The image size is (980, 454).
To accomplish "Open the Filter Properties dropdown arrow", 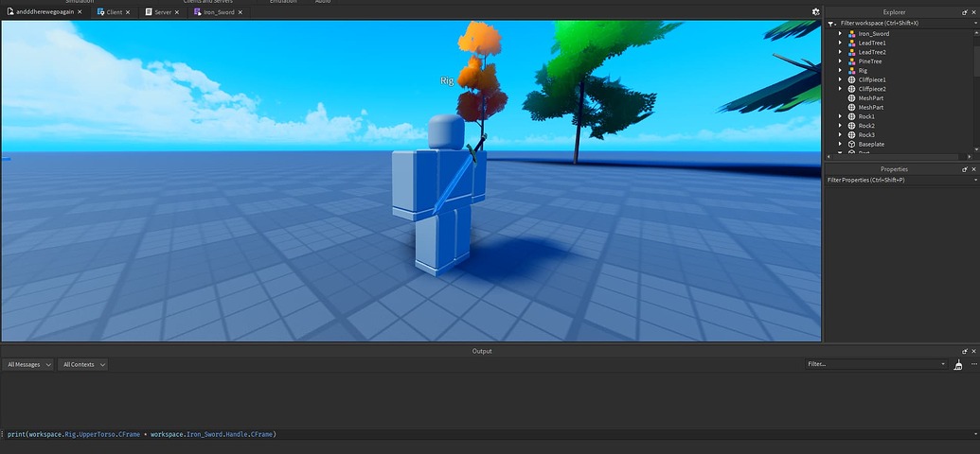I will (975, 180).
